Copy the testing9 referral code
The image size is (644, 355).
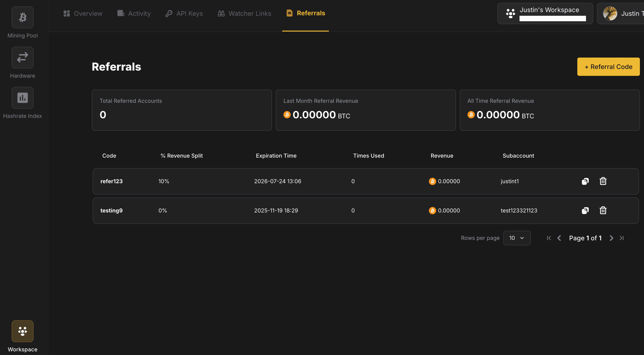(x=585, y=210)
